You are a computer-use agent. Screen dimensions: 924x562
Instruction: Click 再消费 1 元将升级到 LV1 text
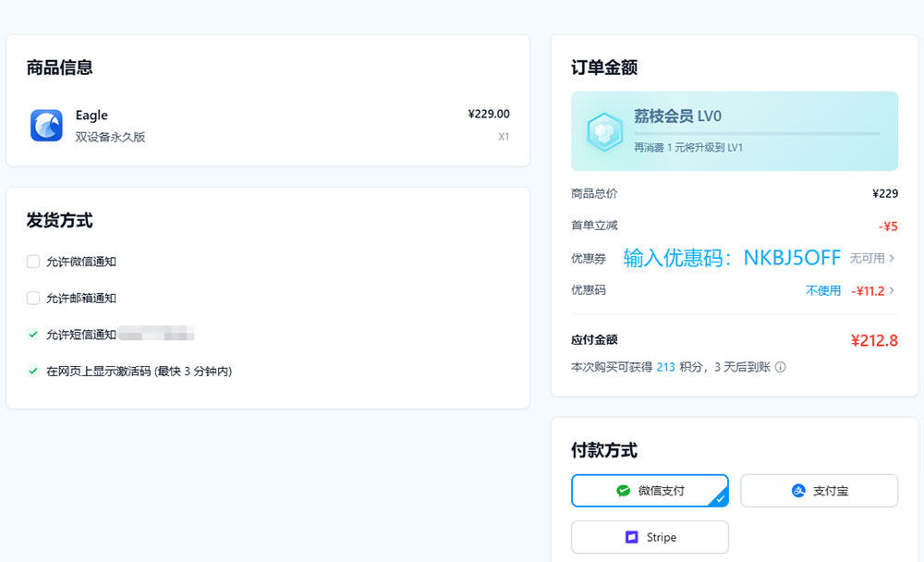pos(688,147)
